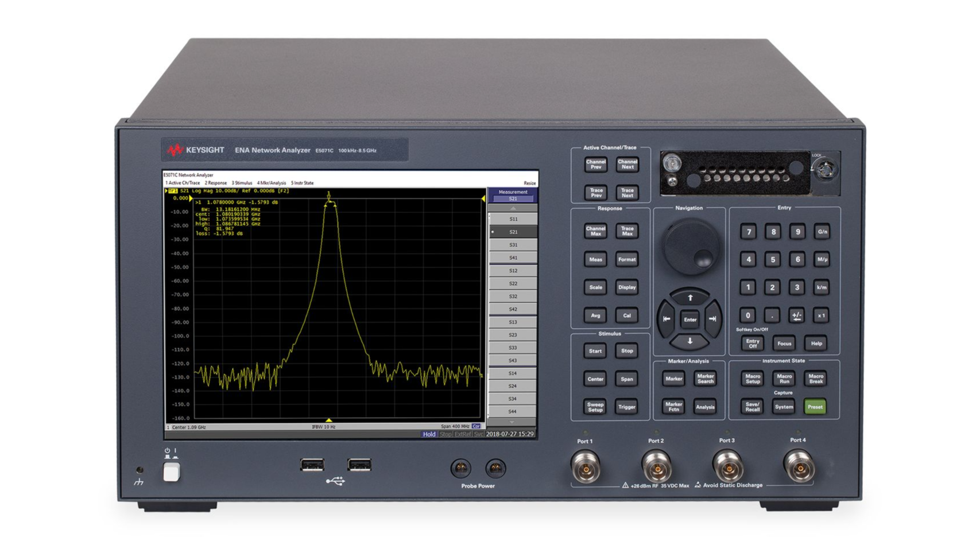
Task: Tap the +/- backspace entry key
Action: 796,315
